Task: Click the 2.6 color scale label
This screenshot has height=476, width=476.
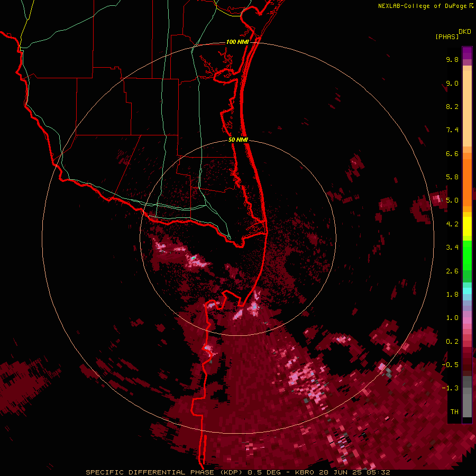Action: (452, 271)
